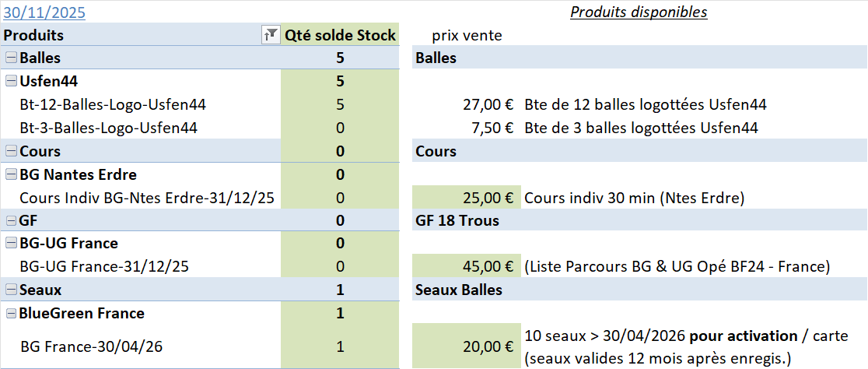Select the green 20,00 € seaux price cell
Viewport: 868px width, 369px height.
click(x=467, y=346)
